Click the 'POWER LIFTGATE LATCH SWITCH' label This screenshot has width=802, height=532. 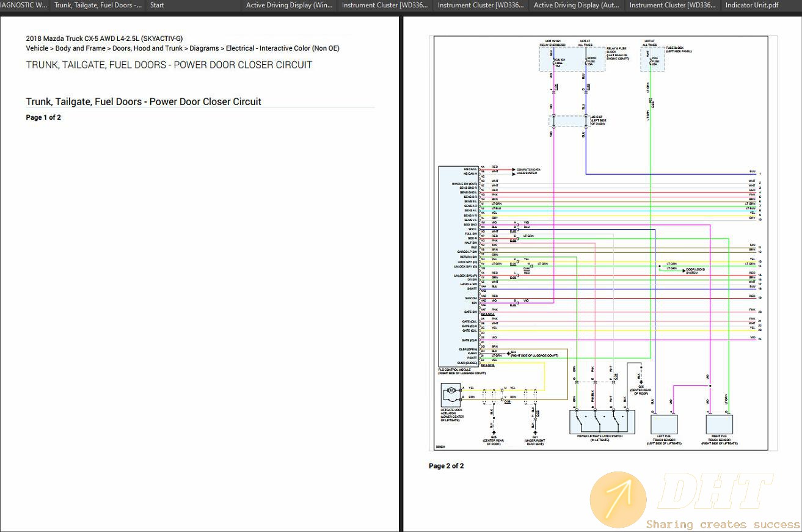point(600,437)
